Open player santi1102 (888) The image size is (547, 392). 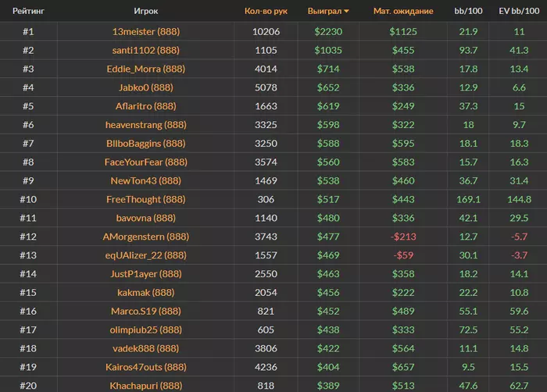click(146, 50)
